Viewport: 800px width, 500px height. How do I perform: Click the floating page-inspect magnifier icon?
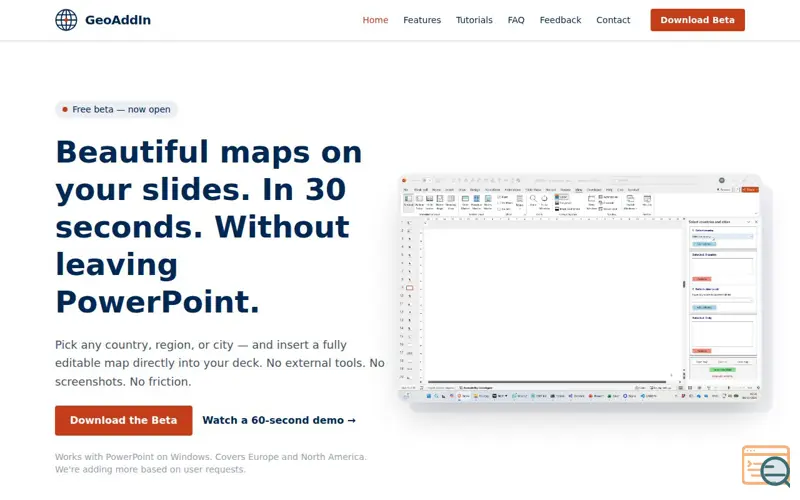pyautogui.click(x=766, y=466)
